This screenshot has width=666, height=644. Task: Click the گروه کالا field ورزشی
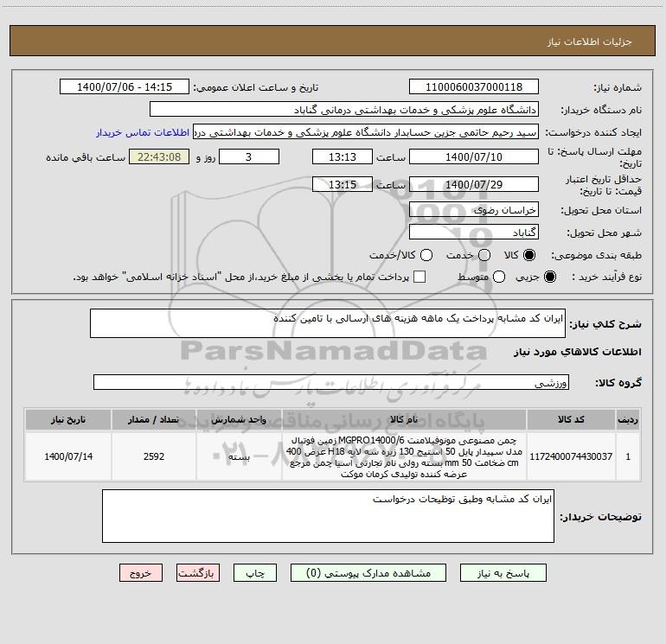pyautogui.click(x=331, y=382)
